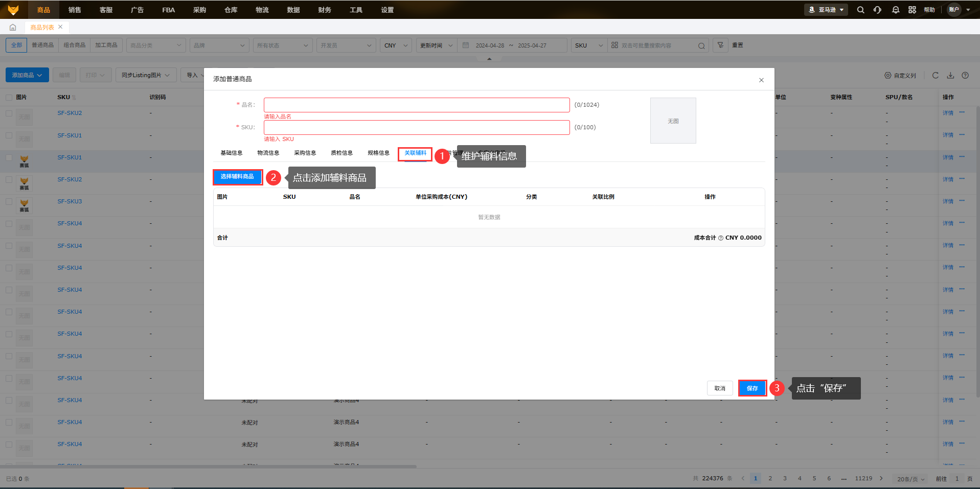The width and height of the screenshot is (980, 489).
Task: Click the 自定义列 hexagon settings icon
Action: point(888,76)
